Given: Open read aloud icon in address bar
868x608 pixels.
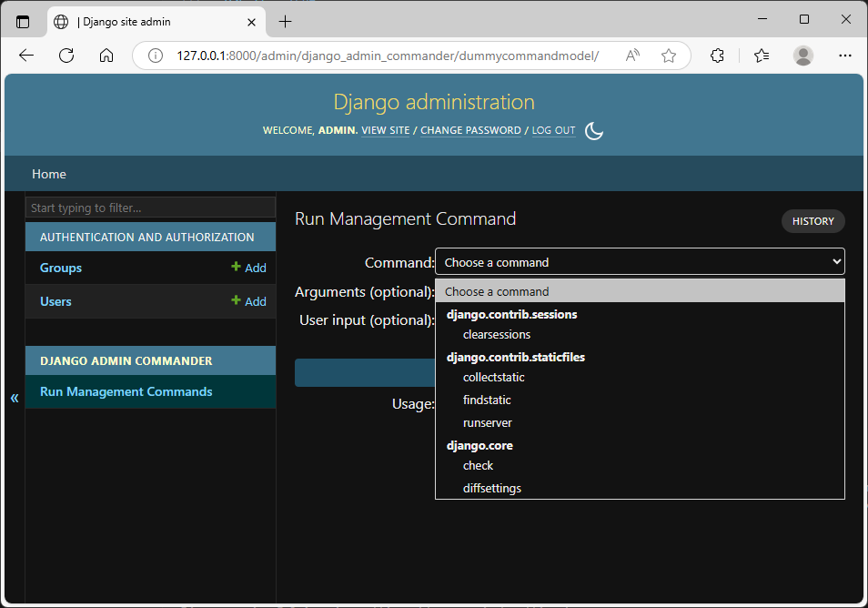Looking at the screenshot, I should [x=632, y=56].
